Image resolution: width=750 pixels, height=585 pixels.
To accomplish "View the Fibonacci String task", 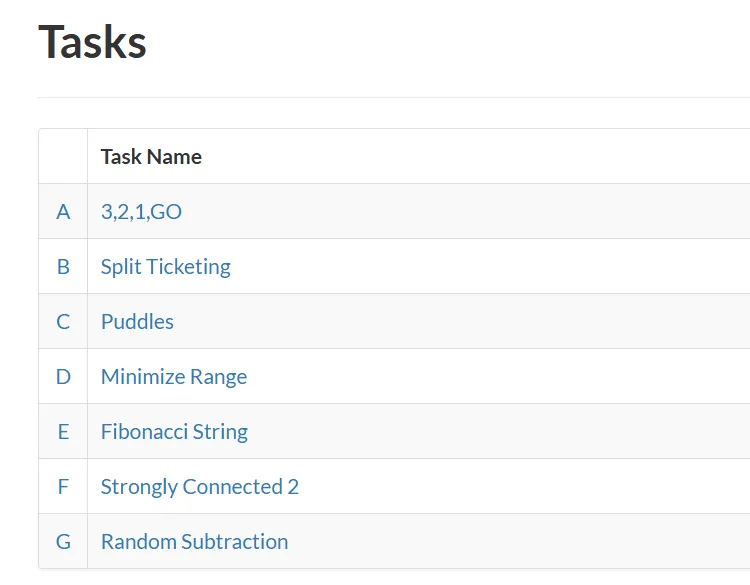I will (x=174, y=432).
